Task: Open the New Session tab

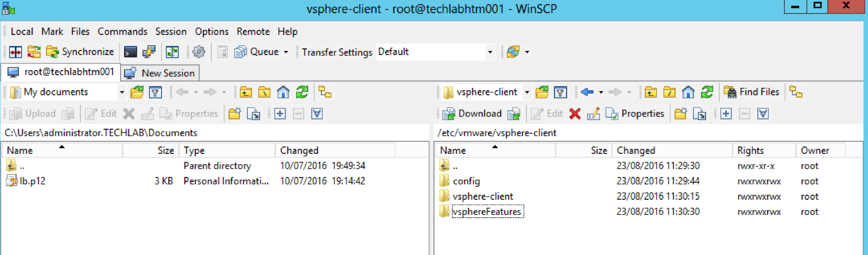Action: 160,73
